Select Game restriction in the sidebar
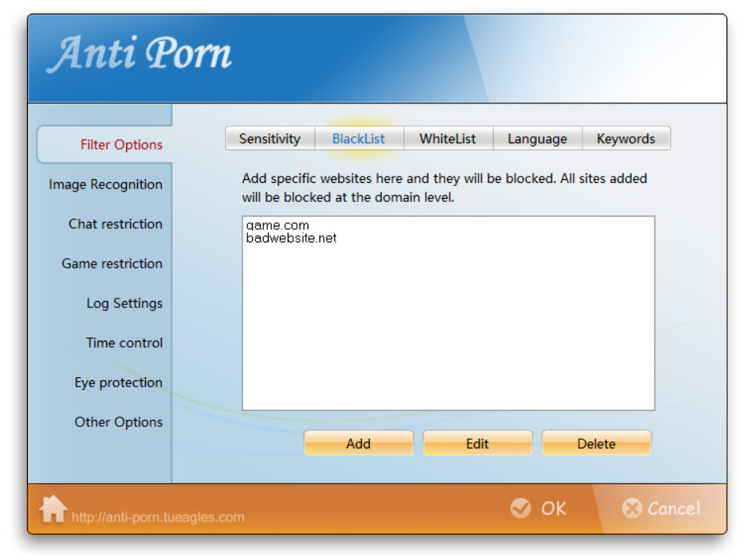The width and height of the screenshot is (752, 560). (x=112, y=264)
